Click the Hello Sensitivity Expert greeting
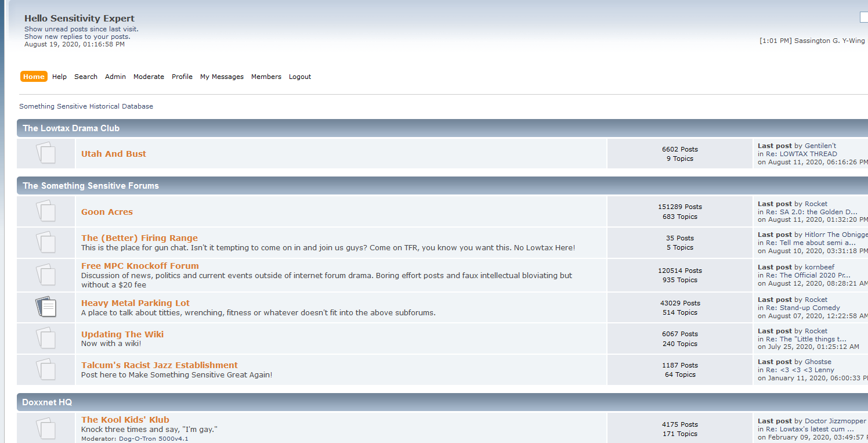868x443 pixels. tap(79, 19)
